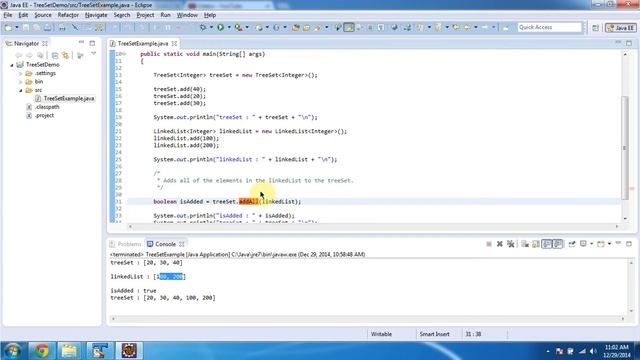The width and height of the screenshot is (640, 360).
Task: Maximize the editor area
Action: point(629,43)
